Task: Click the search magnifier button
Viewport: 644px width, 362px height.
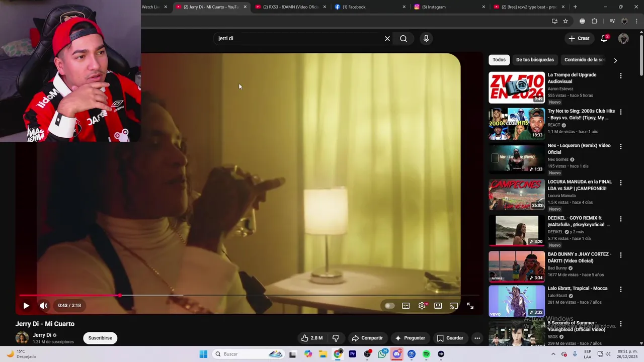Action: click(404, 38)
